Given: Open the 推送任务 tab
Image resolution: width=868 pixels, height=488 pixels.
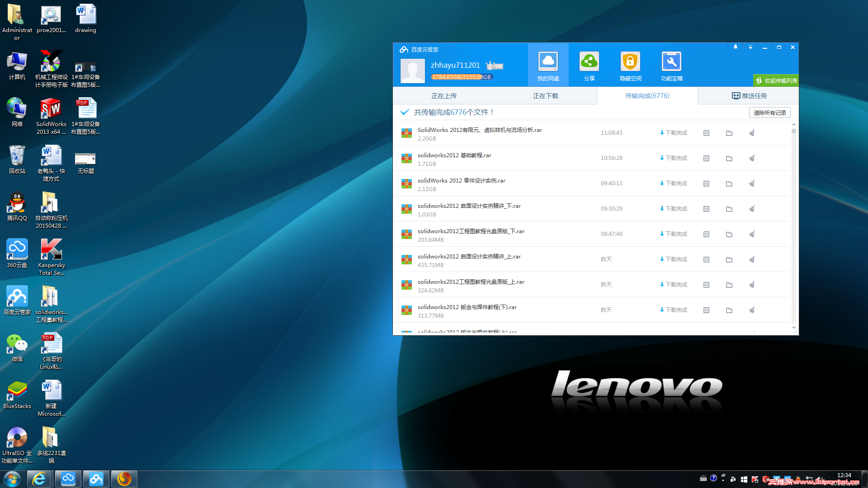Looking at the screenshot, I should [x=749, y=96].
